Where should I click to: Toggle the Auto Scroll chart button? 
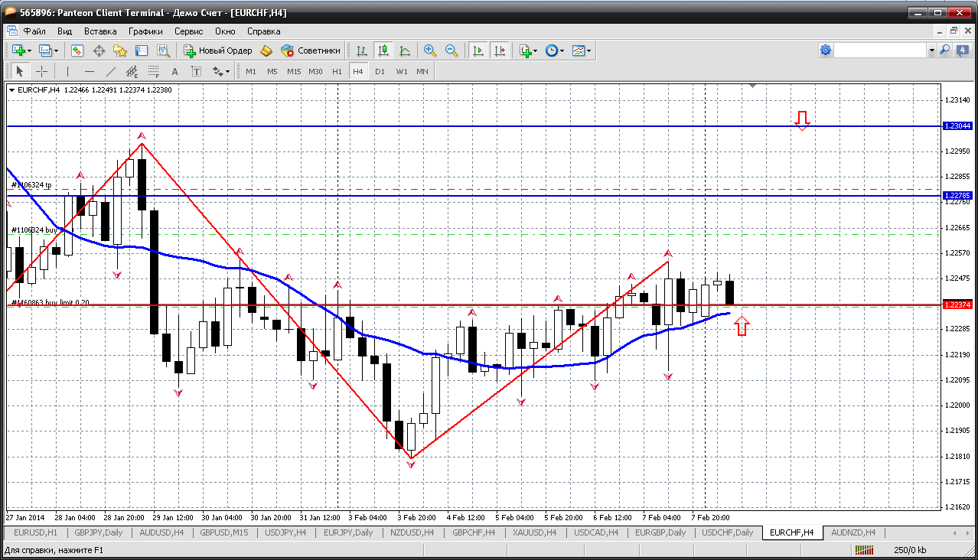tap(478, 50)
